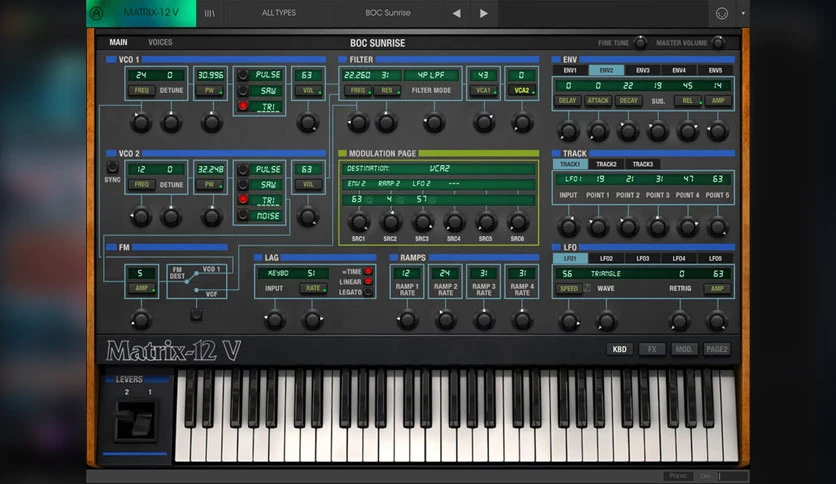Open the BOC Sunrise preset name list
This screenshot has width=836, height=484.
tap(388, 13)
